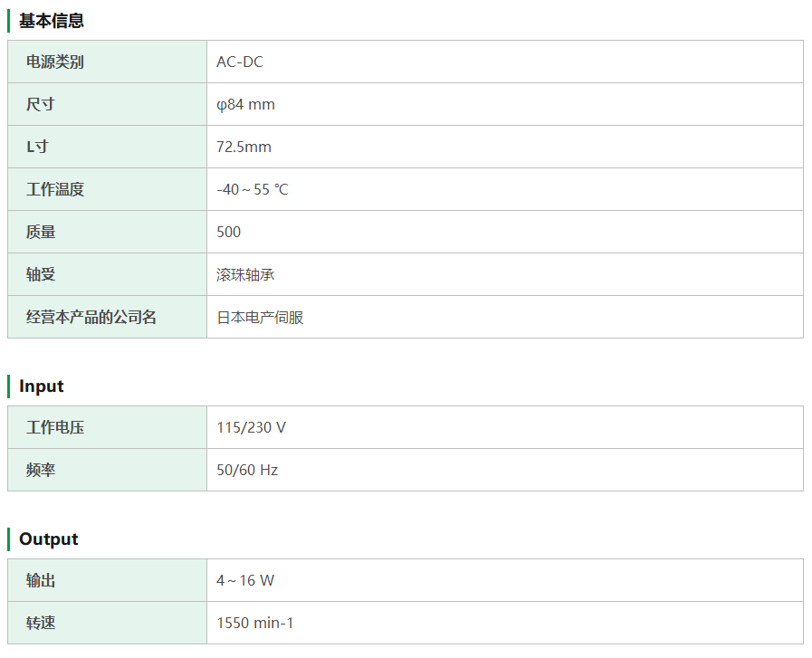Click the L寸 row label
The width and height of the screenshot is (812, 658).
[x=37, y=147]
